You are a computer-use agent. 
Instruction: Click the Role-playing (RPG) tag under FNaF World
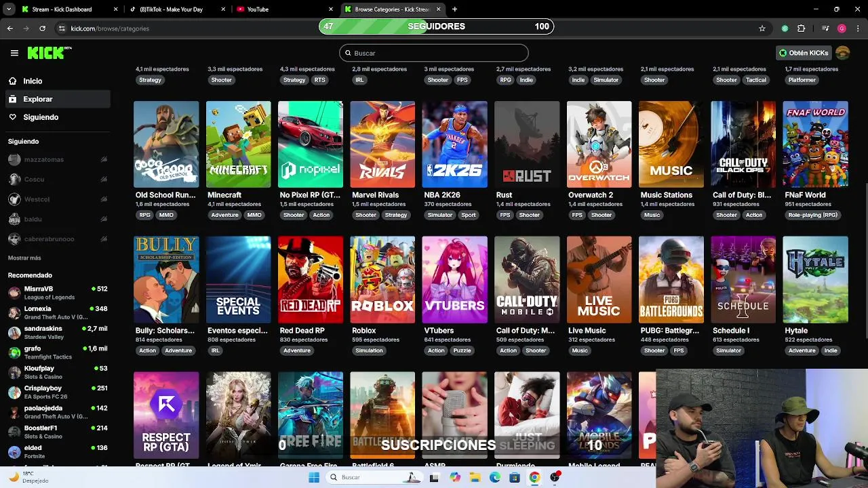(x=812, y=215)
